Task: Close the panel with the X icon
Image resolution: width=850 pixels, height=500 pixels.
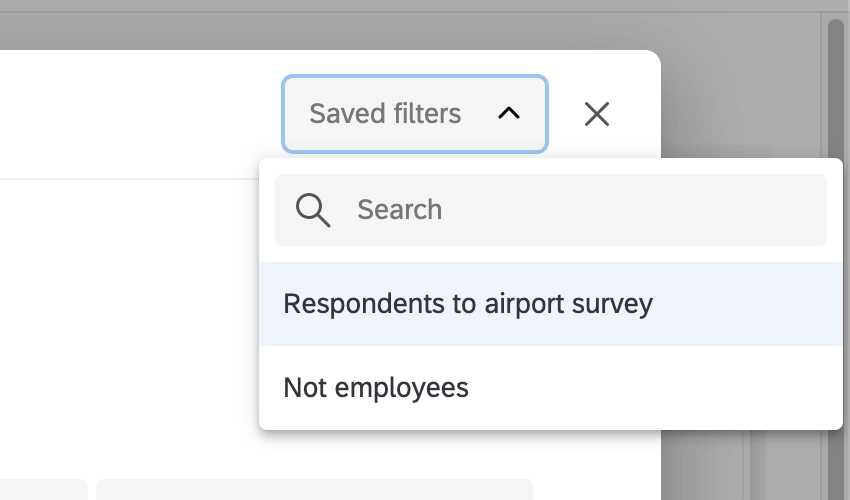Action: [597, 114]
